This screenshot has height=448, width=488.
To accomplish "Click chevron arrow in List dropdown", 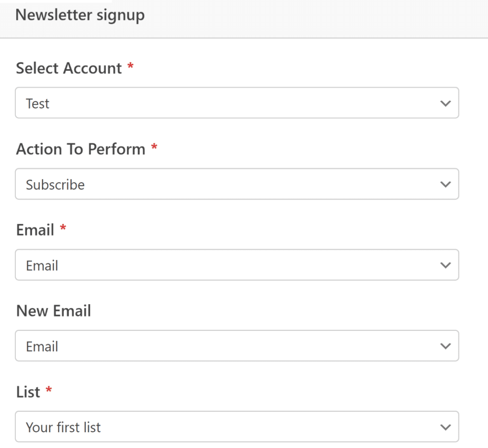I will (x=446, y=427).
